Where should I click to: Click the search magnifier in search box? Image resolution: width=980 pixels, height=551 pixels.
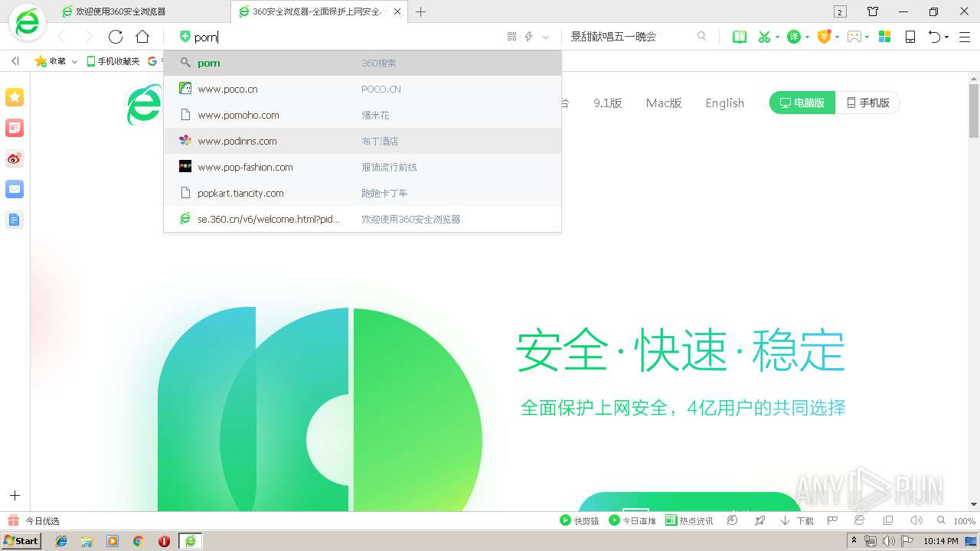(701, 36)
